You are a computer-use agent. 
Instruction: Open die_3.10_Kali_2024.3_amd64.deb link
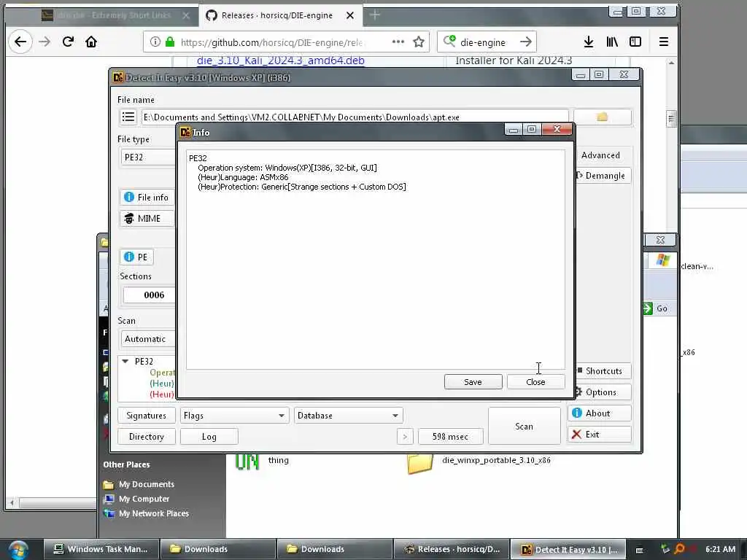point(281,61)
